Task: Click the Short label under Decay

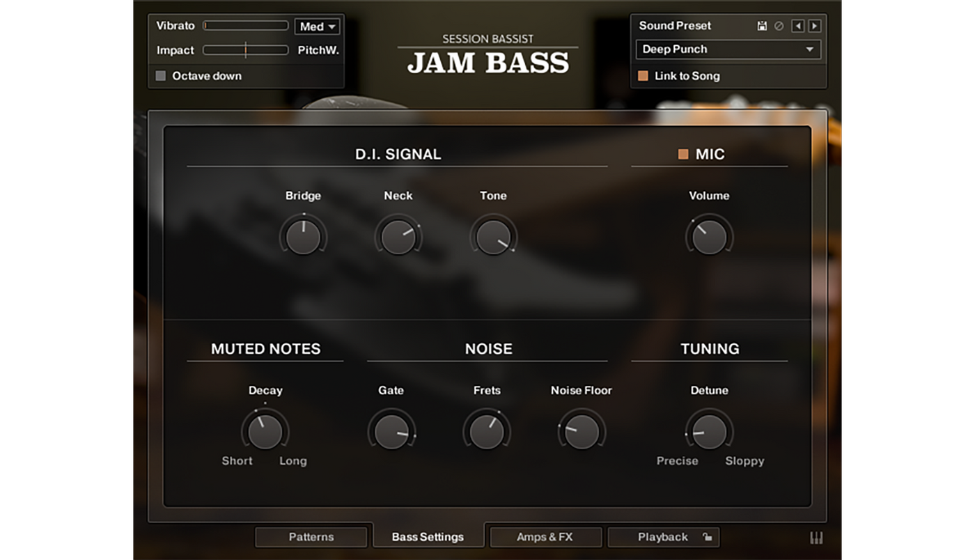Action: (237, 461)
